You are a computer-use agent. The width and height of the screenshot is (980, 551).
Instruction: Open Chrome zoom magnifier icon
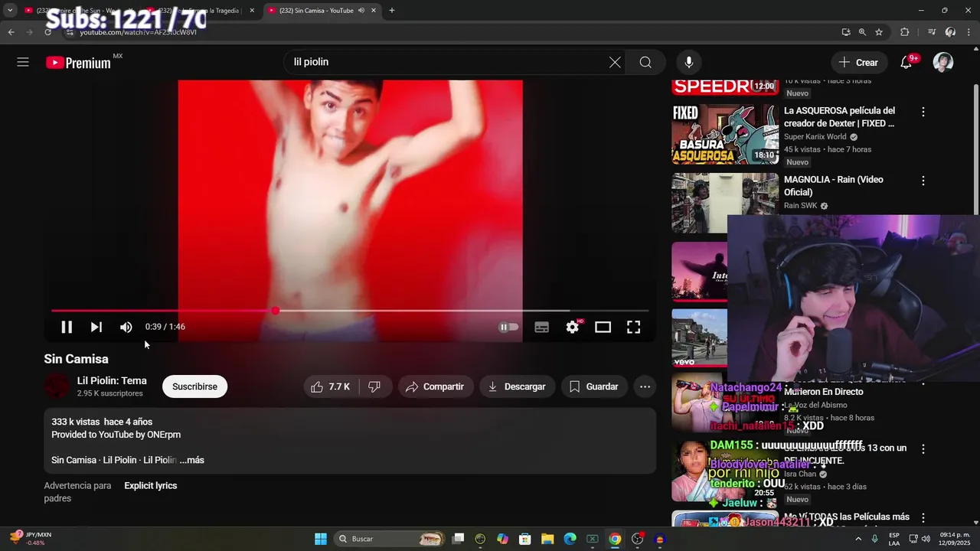point(862,32)
